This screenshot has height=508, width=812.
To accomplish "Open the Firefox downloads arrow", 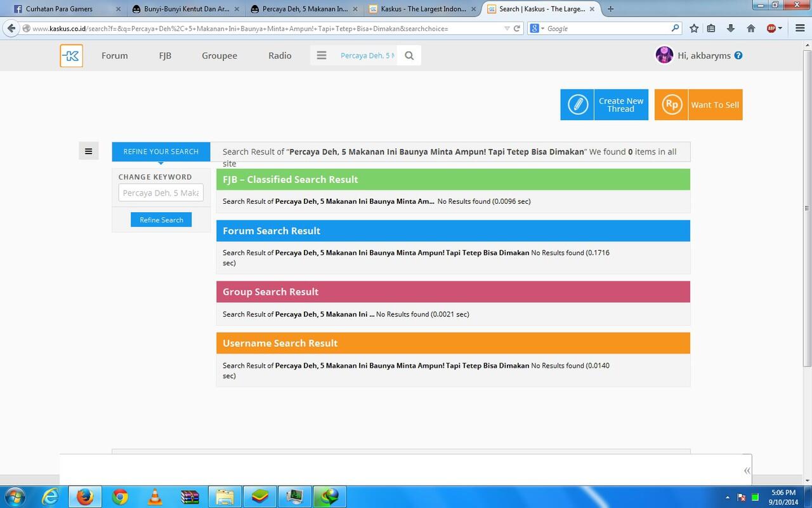I will [731, 29].
